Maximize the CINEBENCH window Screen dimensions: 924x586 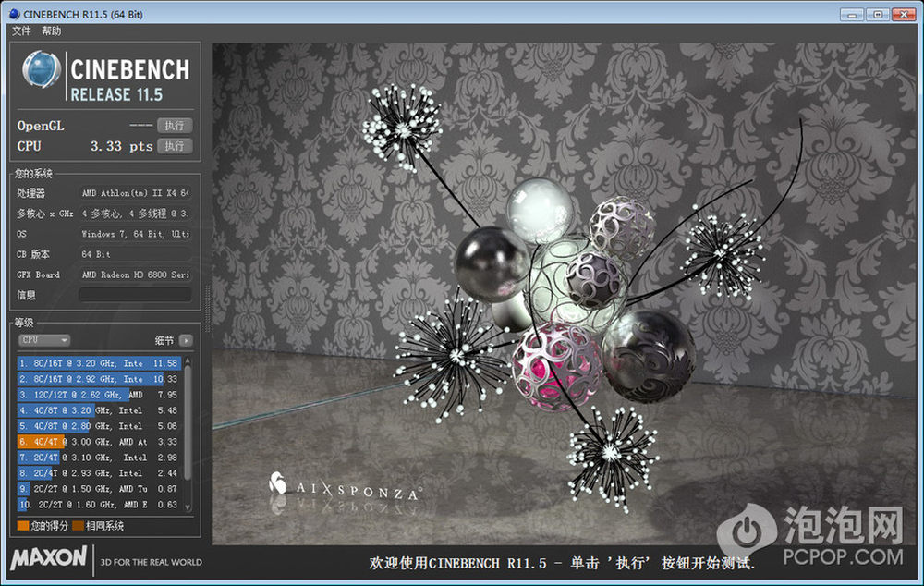point(878,14)
